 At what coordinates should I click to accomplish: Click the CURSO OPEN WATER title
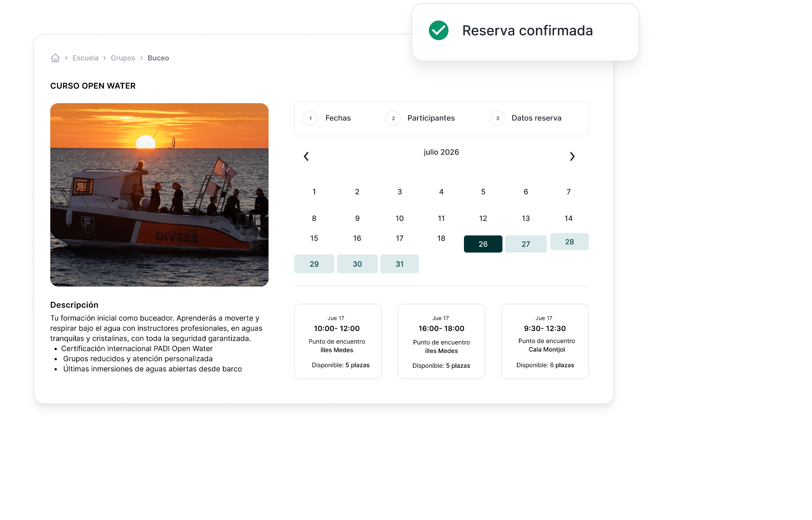pyautogui.click(x=93, y=86)
